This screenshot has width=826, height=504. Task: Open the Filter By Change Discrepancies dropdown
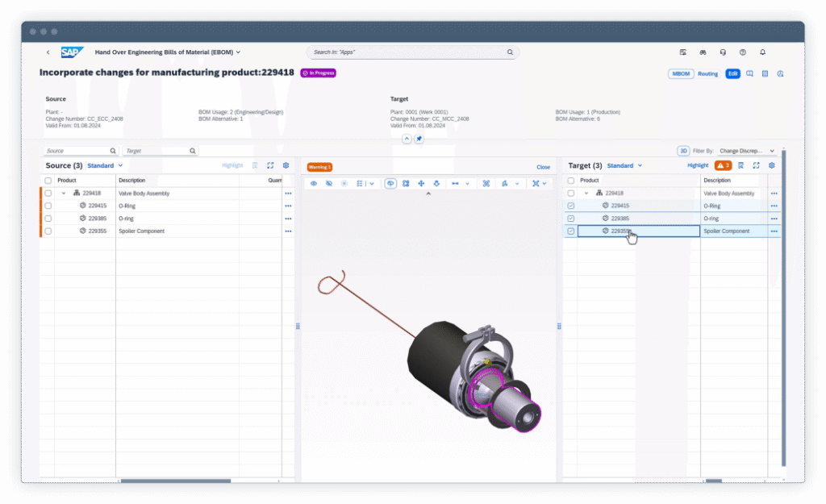pos(746,151)
